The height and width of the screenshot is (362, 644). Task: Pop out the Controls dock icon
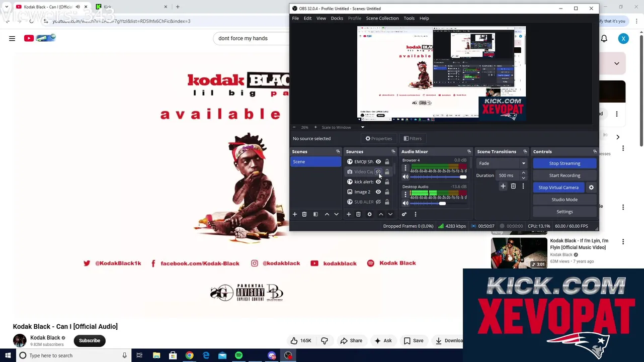pos(595,151)
